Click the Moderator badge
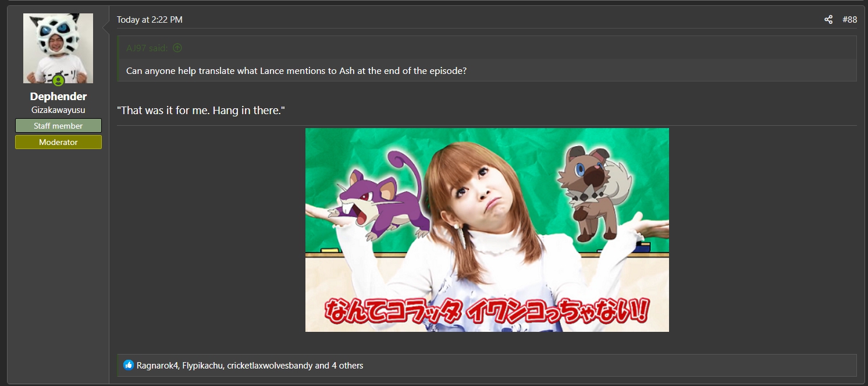Image resolution: width=868 pixels, height=386 pixels. (58, 142)
